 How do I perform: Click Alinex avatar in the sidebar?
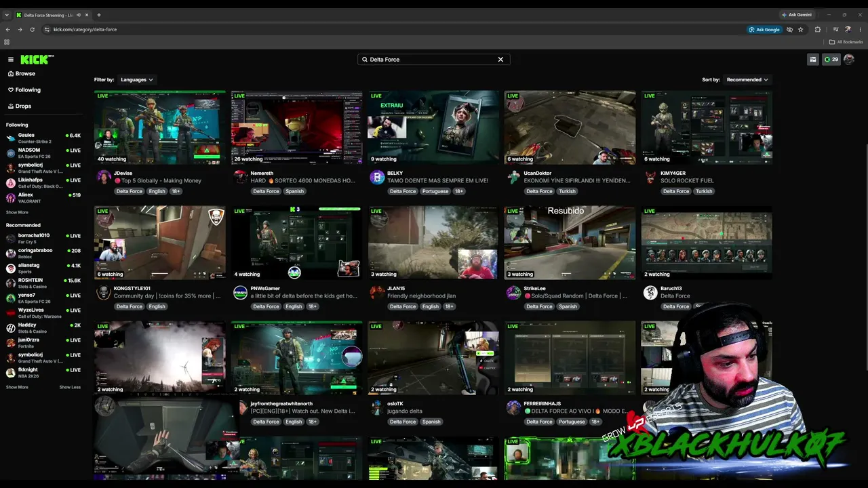click(x=11, y=198)
